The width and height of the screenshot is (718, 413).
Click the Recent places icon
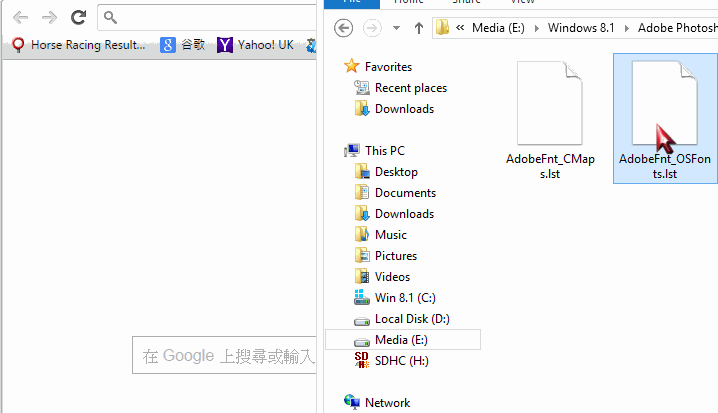pyautogui.click(x=362, y=87)
